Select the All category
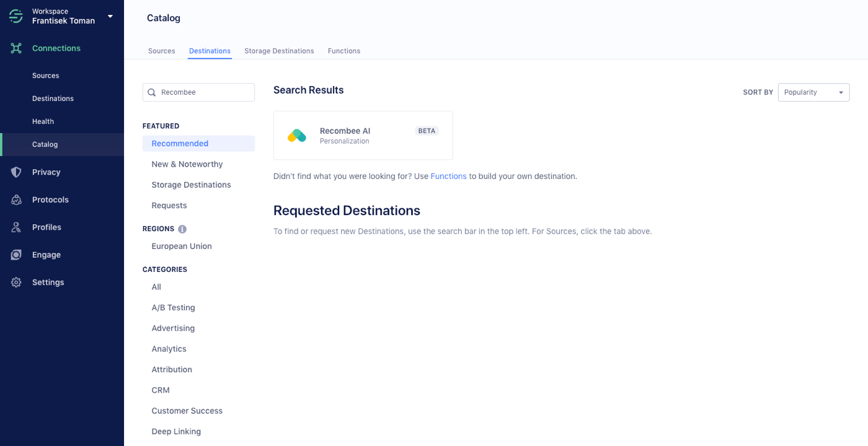 tap(156, 287)
